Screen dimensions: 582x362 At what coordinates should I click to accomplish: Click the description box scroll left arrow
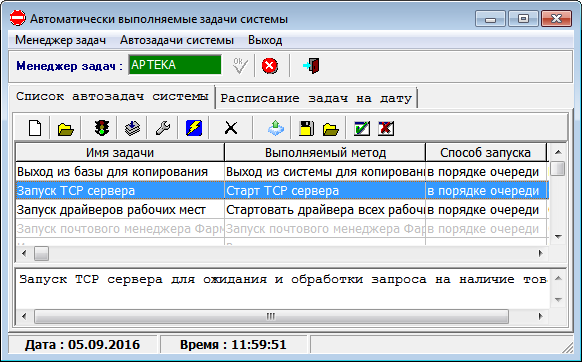tap(24, 317)
